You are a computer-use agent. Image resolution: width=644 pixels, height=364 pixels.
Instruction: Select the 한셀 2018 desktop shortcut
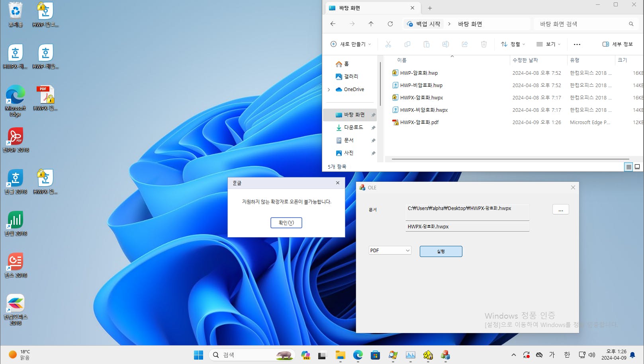click(16, 224)
